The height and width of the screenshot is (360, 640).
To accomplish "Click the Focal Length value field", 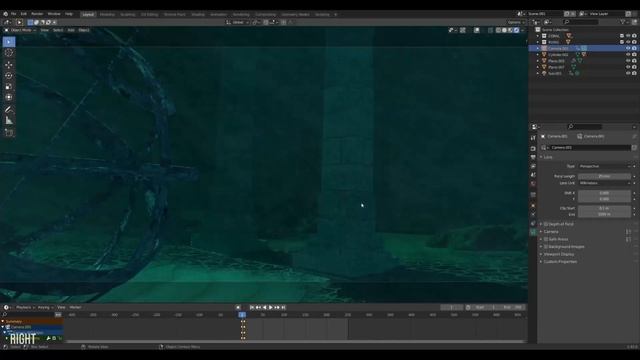I will [604, 176].
